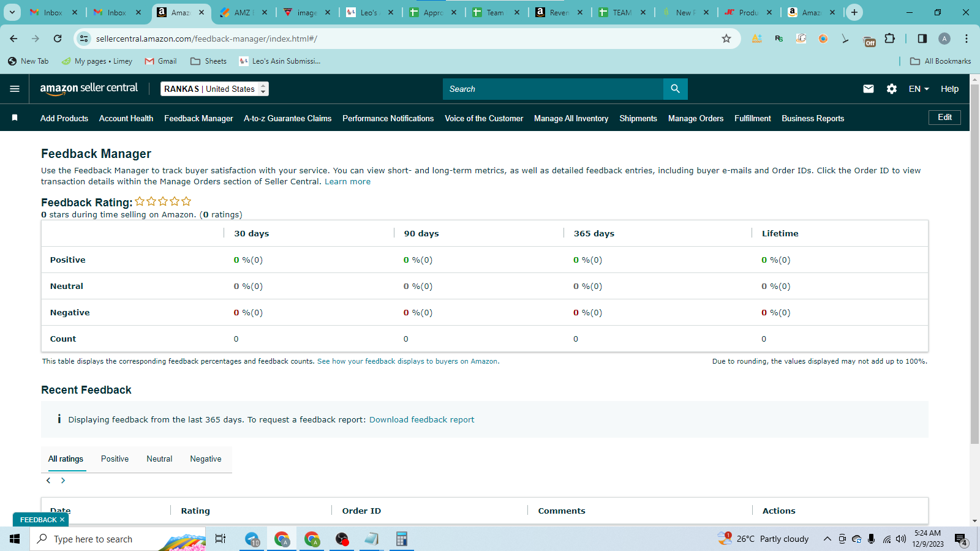Viewport: 980px width, 551px height.
Task: Open the Learn more link
Action: [347, 182]
